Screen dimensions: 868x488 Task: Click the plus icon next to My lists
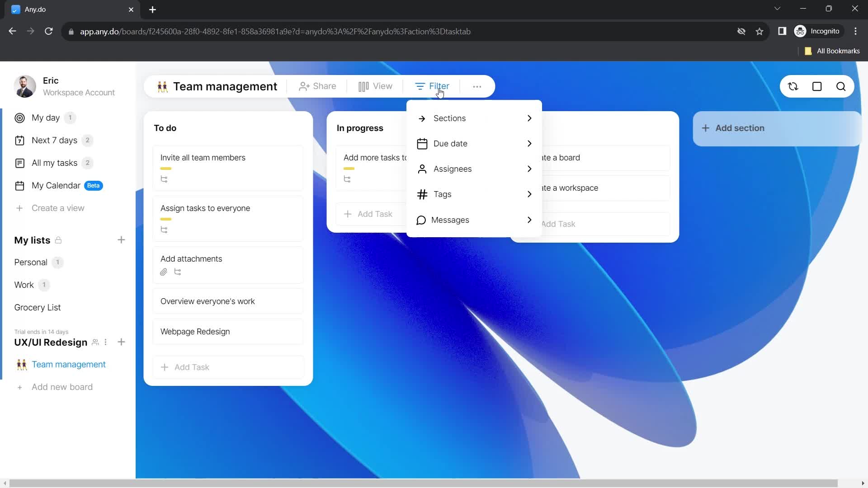pyautogui.click(x=121, y=240)
